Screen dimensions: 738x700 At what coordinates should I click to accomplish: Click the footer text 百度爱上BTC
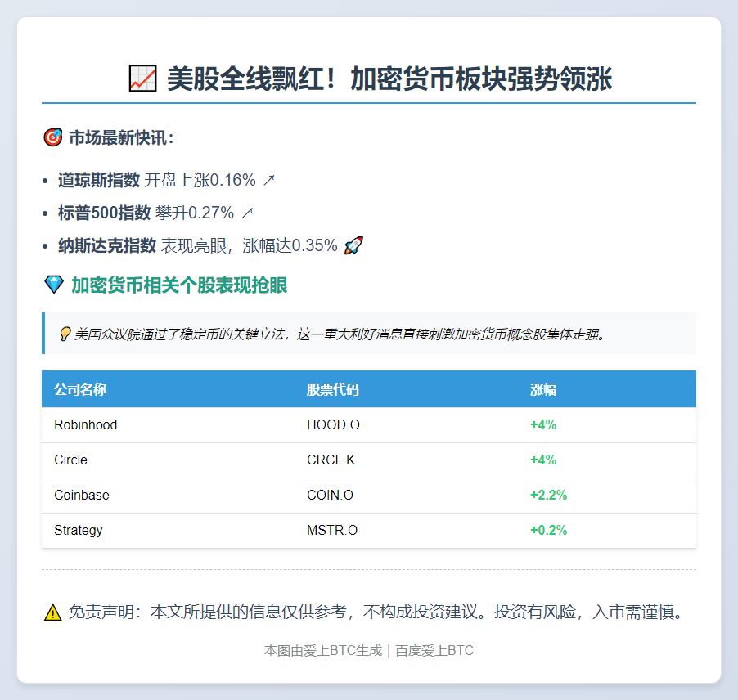coord(434,650)
